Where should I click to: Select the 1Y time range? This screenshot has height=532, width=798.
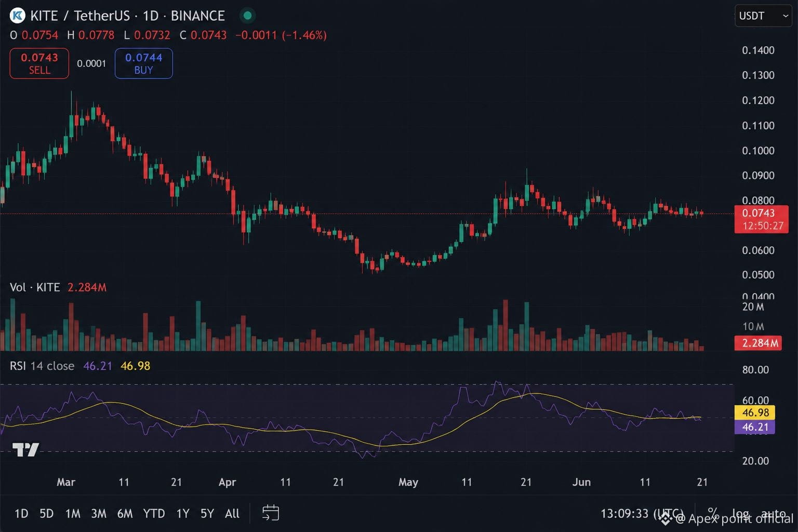[x=183, y=514]
